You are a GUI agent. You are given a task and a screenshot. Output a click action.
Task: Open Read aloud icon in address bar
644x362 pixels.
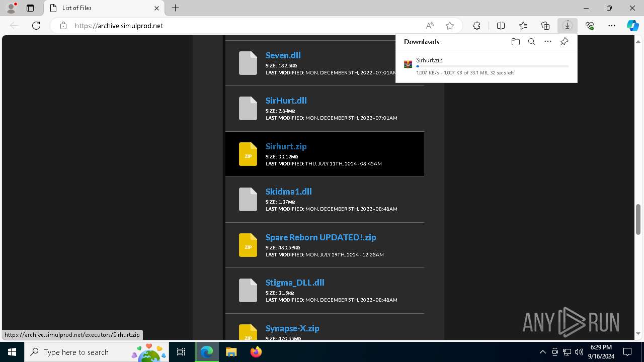point(430,26)
